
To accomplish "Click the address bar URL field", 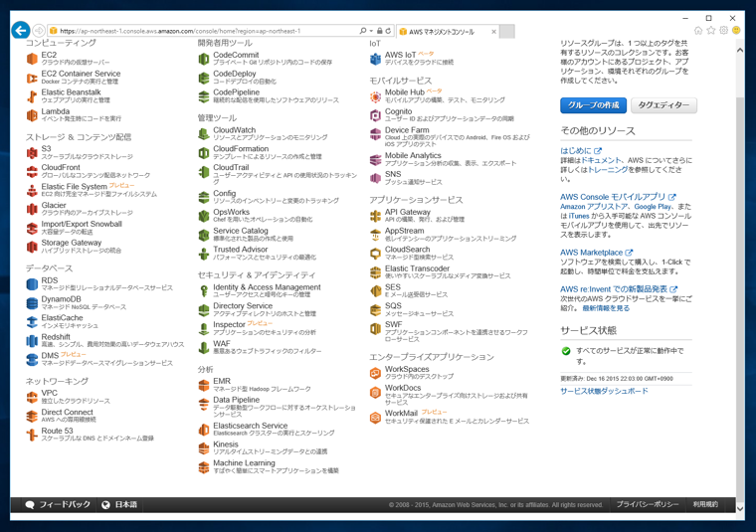I will (x=203, y=31).
